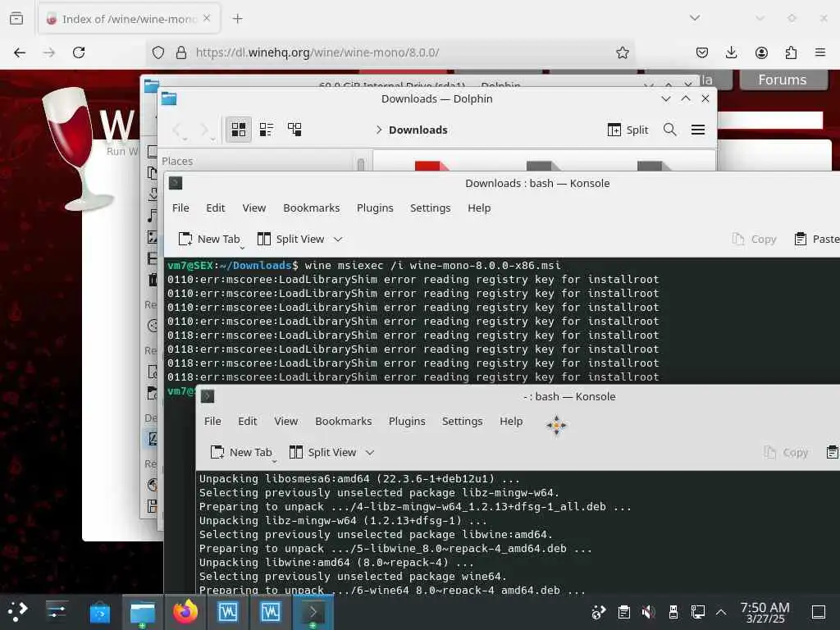The height and width of the screenshot is (630, 840).
Task: Open Help menu in front Konsole
Action: (511, 421)
